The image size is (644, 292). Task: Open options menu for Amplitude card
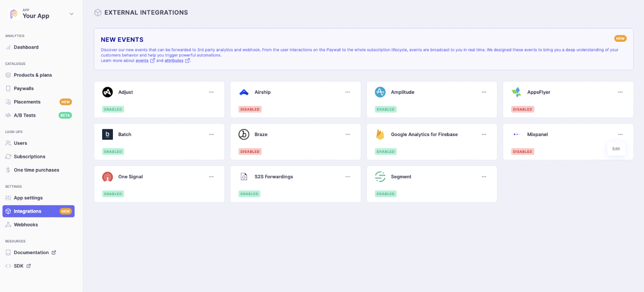click(x=484, y=92)
